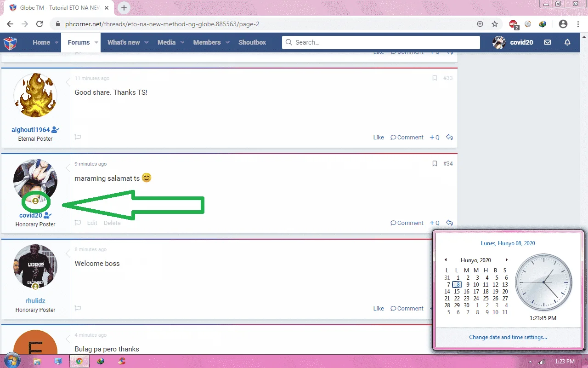Screen dimensions: 588x368
Task: Open the covid20 account menu in header
Action: [x=513, y=42]
